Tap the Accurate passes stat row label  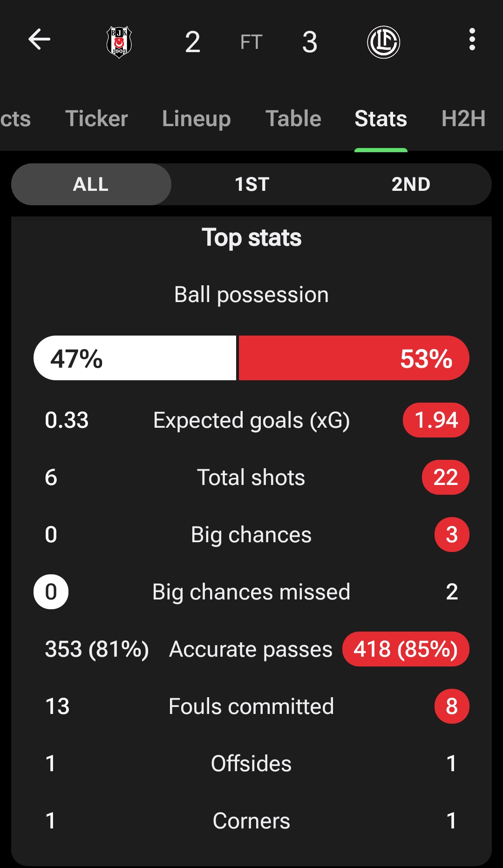[251, 649]
